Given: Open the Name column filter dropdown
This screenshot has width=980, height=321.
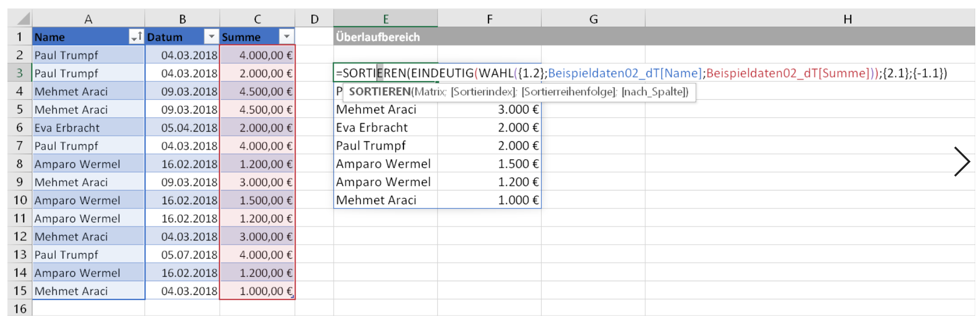Looking at the screenshot, I should tap(136, 37).
